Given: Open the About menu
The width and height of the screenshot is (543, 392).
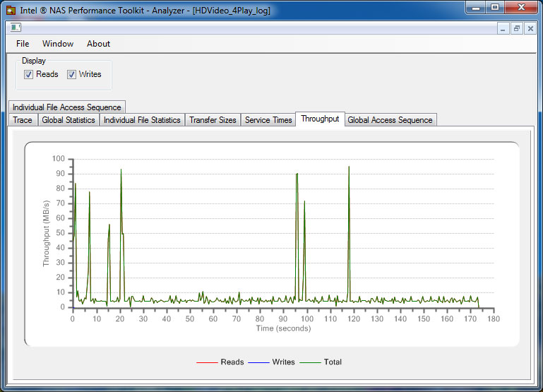Looking at the screenshot, I should pyautogui.click(x=98, y=44).
